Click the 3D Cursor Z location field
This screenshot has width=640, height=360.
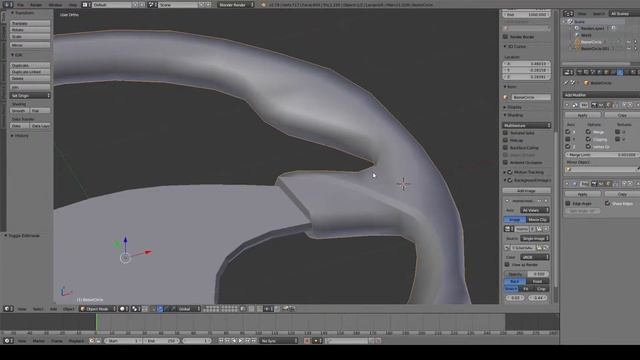[527, 77]
